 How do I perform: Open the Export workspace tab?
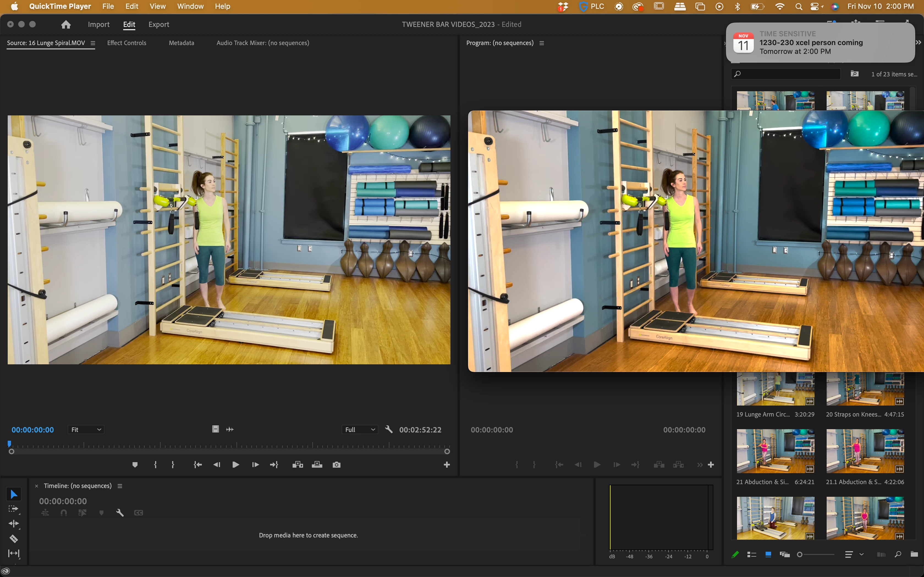[x=158, y=24]
